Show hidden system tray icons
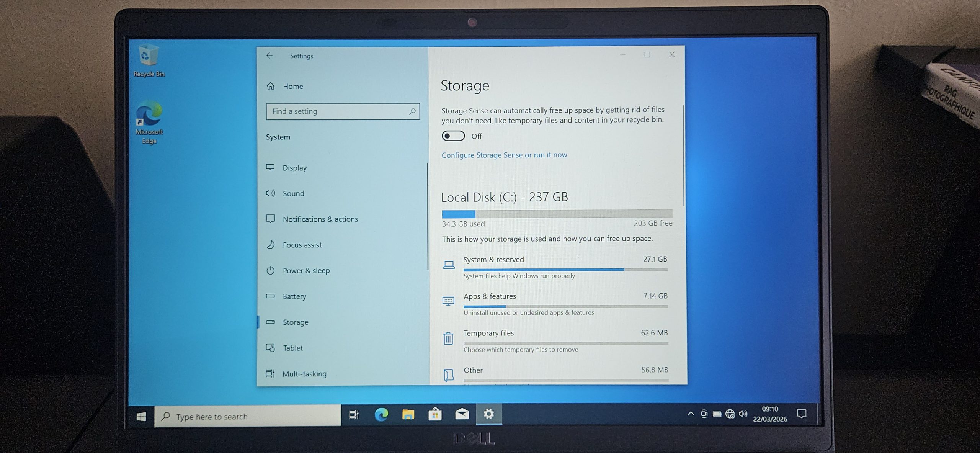 tap(691, 414)
